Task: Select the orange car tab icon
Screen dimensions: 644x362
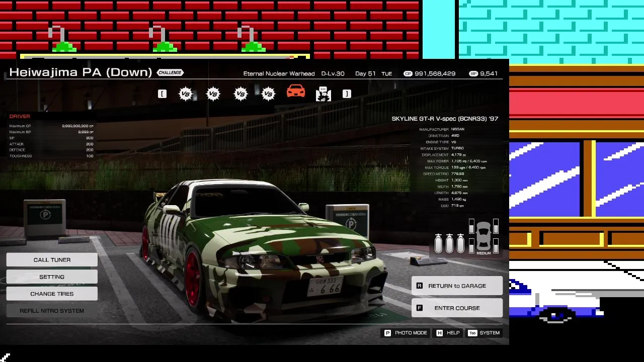Action: pyautogui.click(x=296, y=92)
